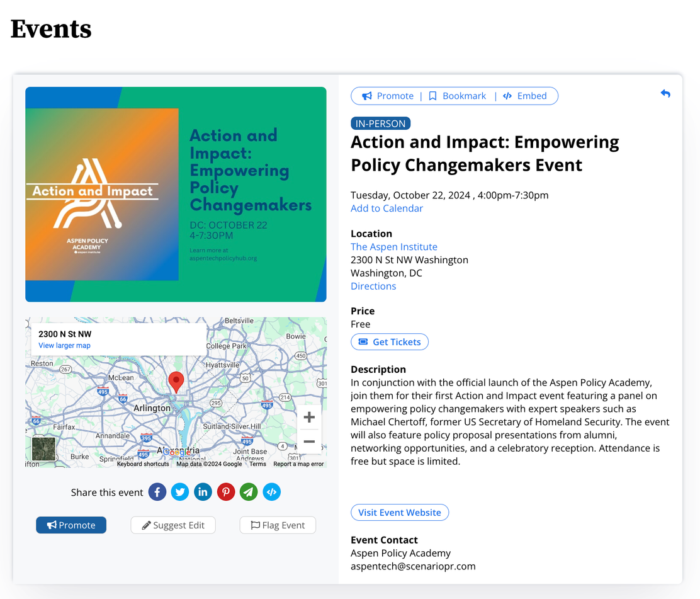Screen dimensions: 700x599
Task: Click the Google logo on map
Action: pyautogui.click(x=178, y=452)
